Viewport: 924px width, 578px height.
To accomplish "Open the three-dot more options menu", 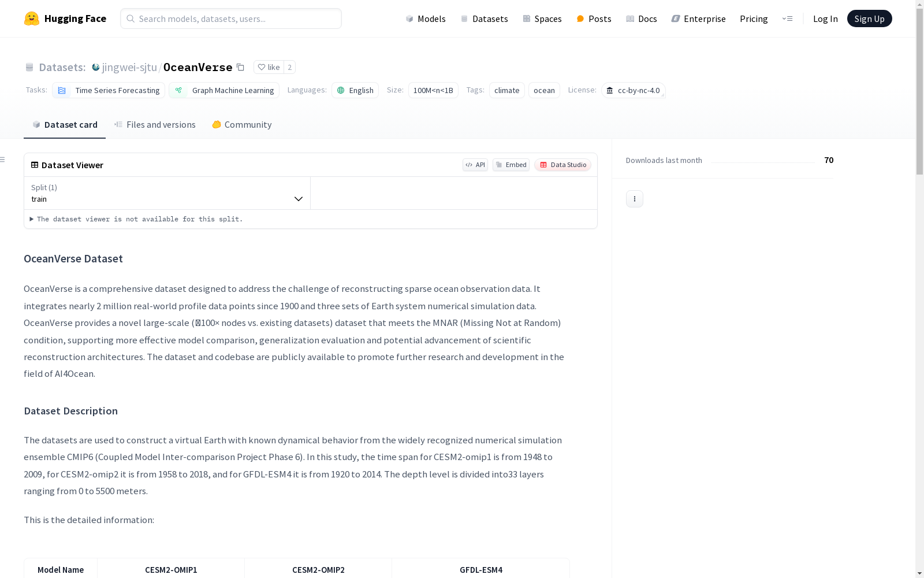I will pyautogui.click(x=635, y=199).
